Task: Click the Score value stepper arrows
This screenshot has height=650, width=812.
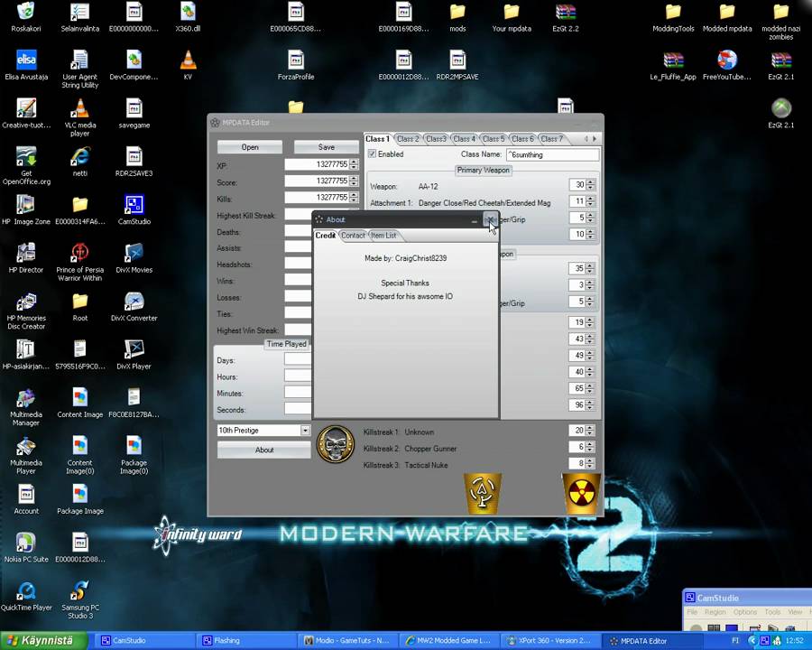Action: [354, 181]
